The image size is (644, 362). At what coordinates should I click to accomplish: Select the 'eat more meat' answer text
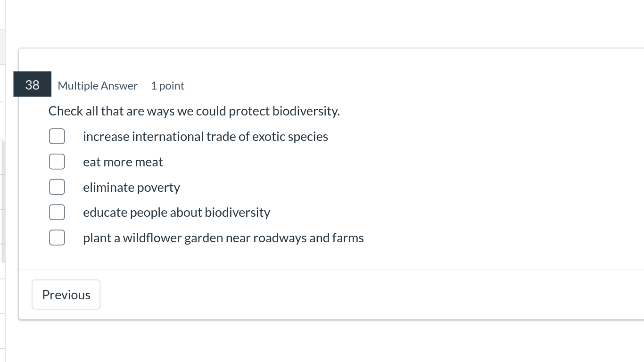(x=123, y=162)
